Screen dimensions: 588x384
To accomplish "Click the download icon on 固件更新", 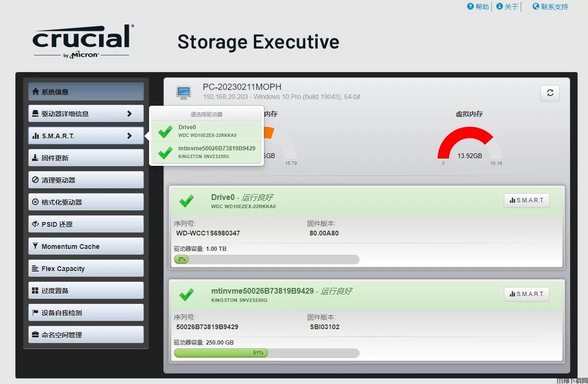I will tap(35, 158).
